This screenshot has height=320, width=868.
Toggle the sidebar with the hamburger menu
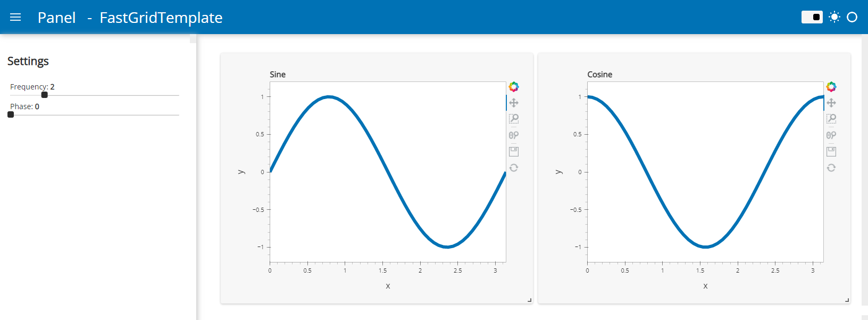[x=15, y=17]
